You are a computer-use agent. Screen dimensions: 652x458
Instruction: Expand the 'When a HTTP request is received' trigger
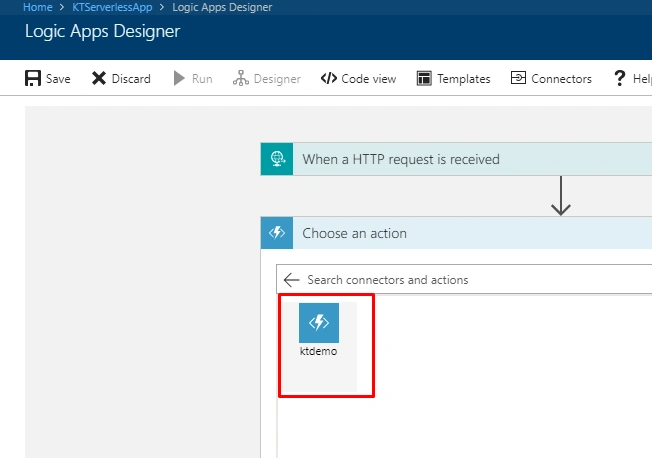456,159
